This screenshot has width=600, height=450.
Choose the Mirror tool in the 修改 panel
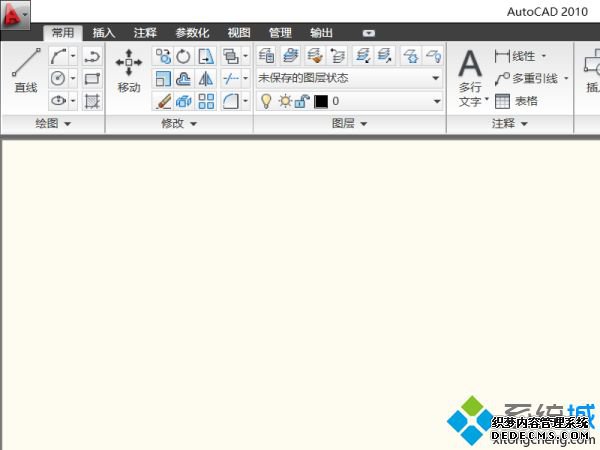206,79
